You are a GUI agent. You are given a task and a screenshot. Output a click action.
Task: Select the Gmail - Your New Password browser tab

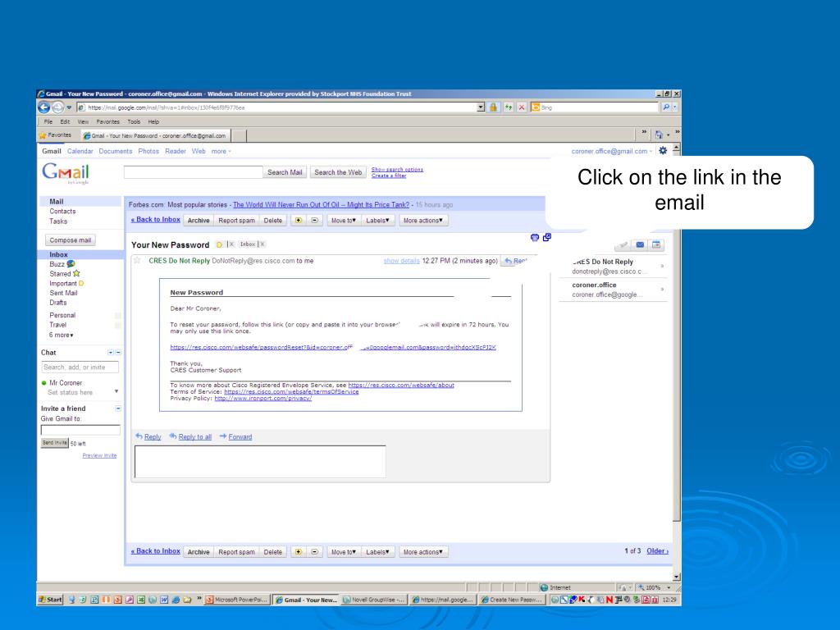coord(155,135)
